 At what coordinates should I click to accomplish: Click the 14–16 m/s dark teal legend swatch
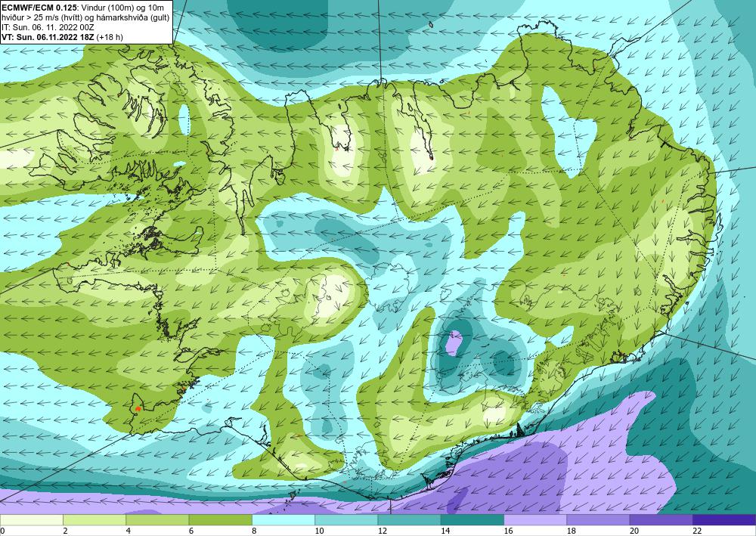(472, 519)
